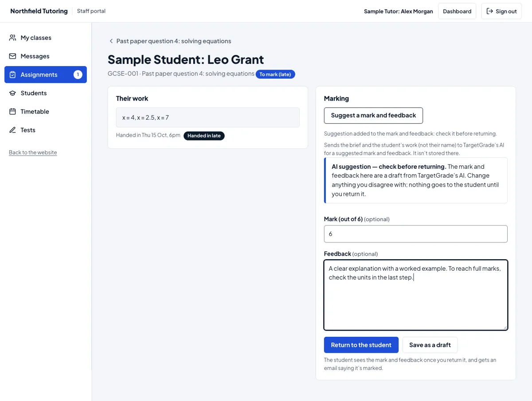
Task: Click the Timetable calendar icon
Action: (12, 112)
